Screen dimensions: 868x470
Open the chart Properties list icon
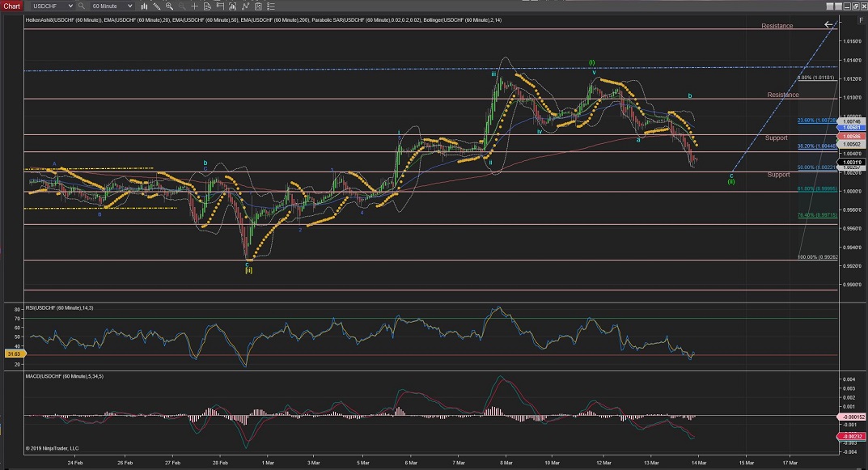coord(271,6)
